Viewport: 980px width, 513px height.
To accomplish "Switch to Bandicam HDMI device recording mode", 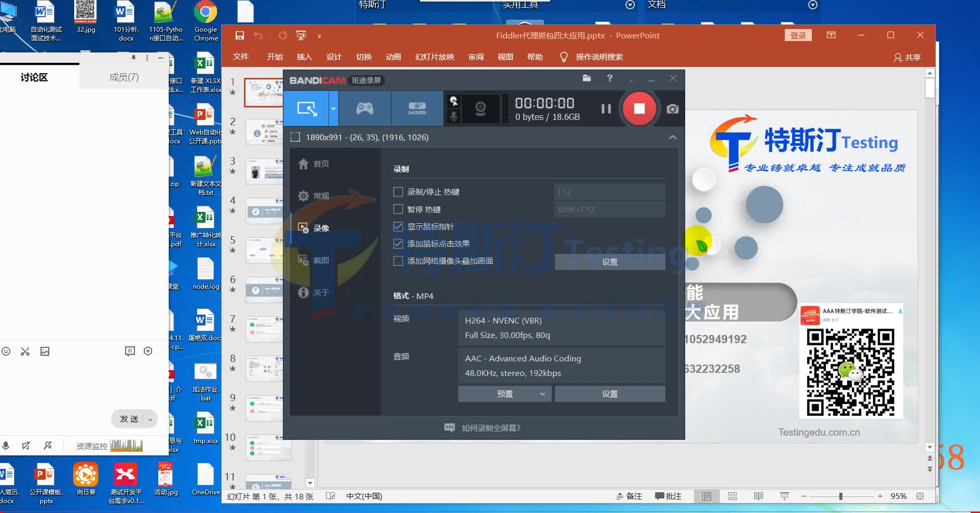I will (x=417, y=109).
